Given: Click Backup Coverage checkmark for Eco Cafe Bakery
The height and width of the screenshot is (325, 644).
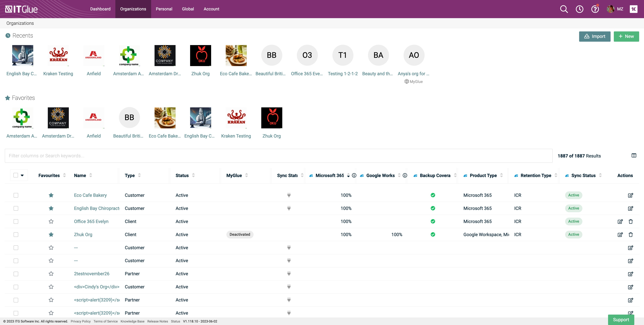Looking at the screenshot, I should point(433,195).
